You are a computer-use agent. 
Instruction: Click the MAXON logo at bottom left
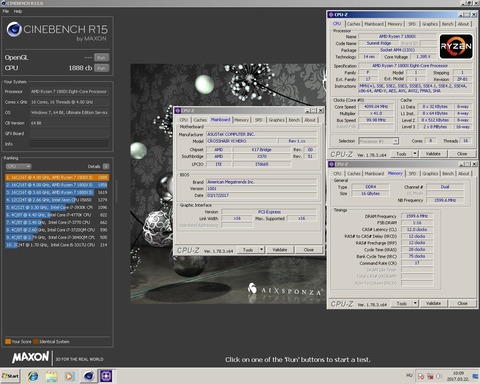(31, 357)
